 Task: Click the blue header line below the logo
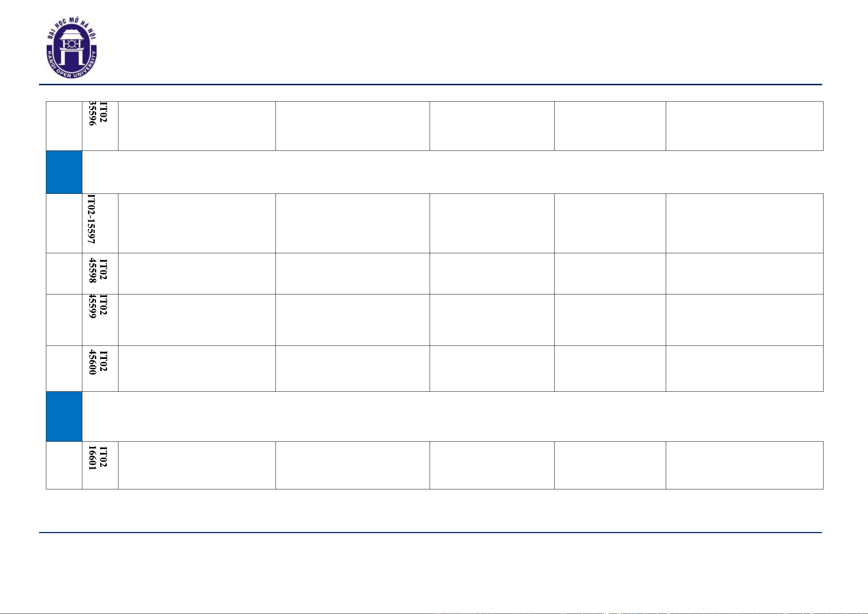(x=430, y=84)
